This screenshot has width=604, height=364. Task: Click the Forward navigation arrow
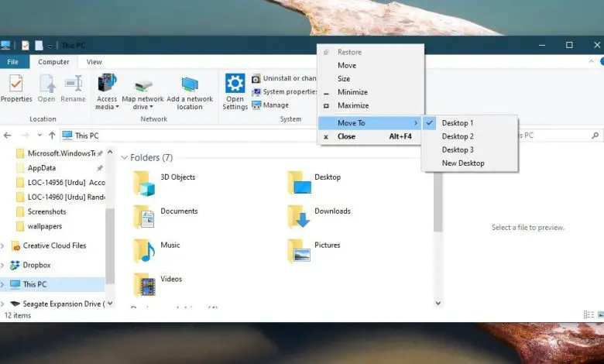click(x=26, y=136)
